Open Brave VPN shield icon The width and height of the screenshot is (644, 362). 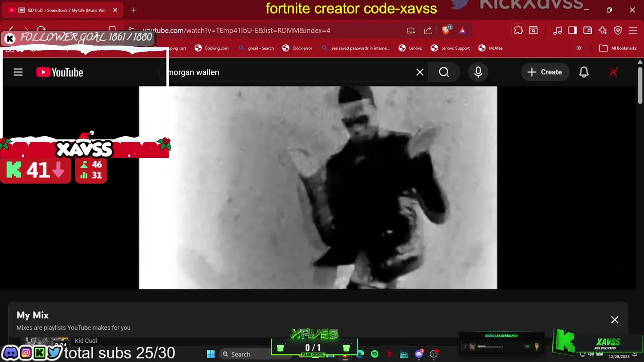pyautogui.click(x=618, y=31)
